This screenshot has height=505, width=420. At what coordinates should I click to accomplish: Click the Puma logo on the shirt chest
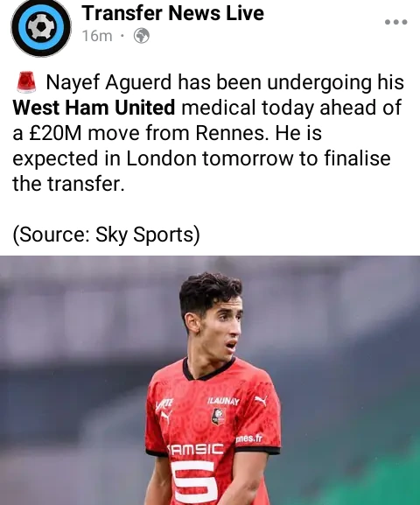tap(261, 401)
